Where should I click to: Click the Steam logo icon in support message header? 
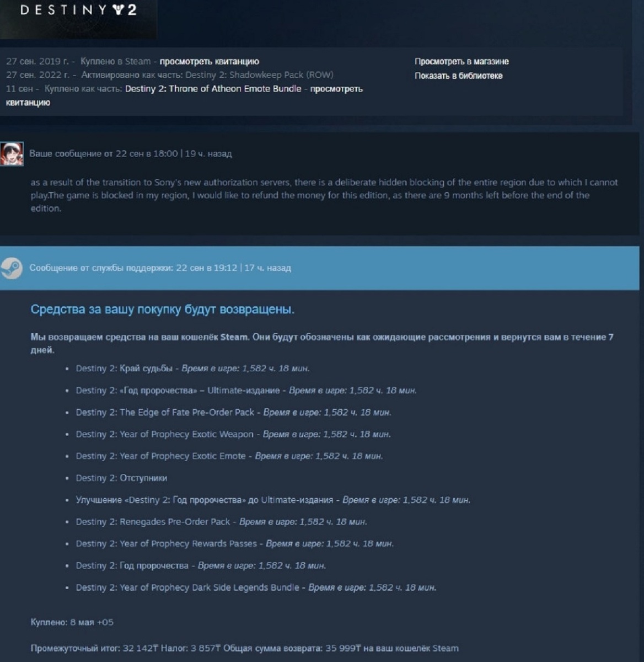click(11, 268)
